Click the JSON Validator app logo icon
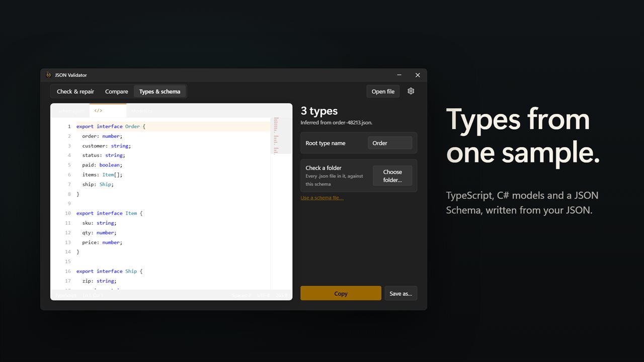This screenshot has width=644, height=362. [x=48, y=75]
